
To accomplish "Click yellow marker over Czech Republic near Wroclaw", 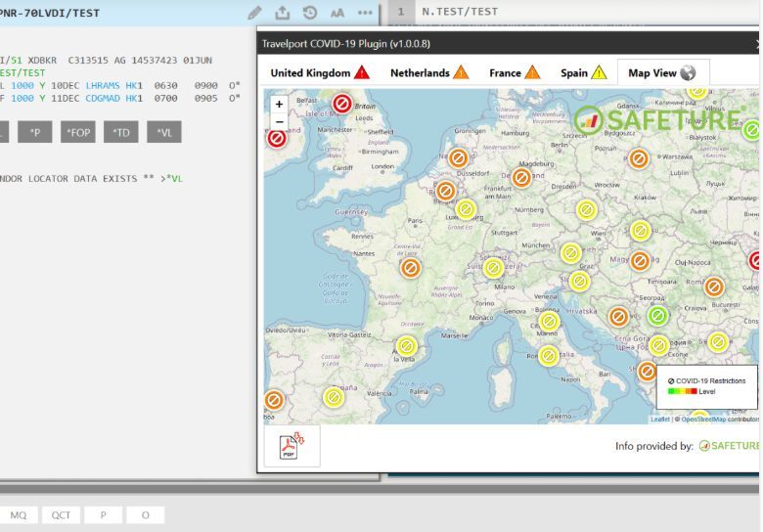I will [x=586, y=210].
